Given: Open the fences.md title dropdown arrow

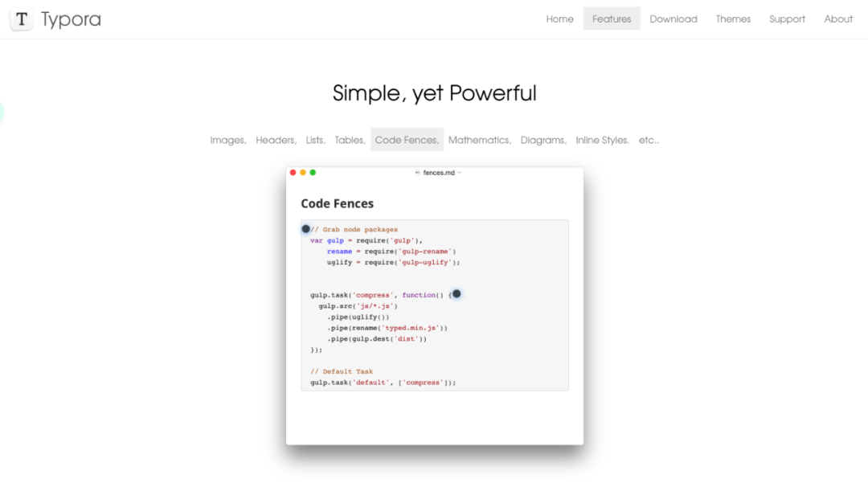Looking at the screenshot, I should coord(460,173).
